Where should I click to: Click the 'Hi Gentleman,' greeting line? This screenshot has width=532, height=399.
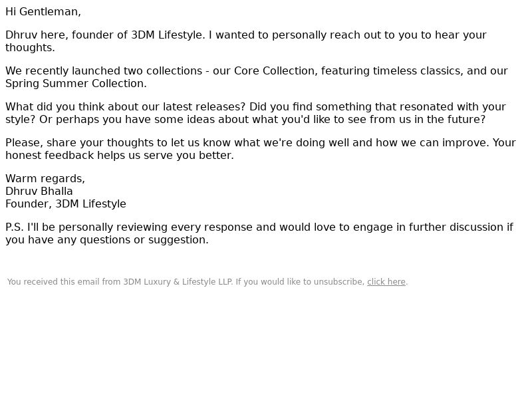coord(43,12)
